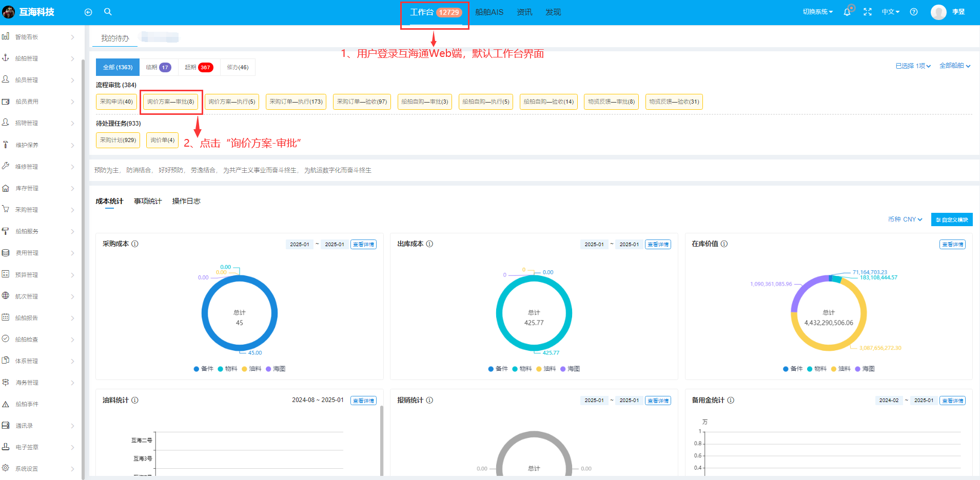The height and width of the screenshot is (480, 980).
Task: Open the 中文 language dropdown
Action: [891, 12]
